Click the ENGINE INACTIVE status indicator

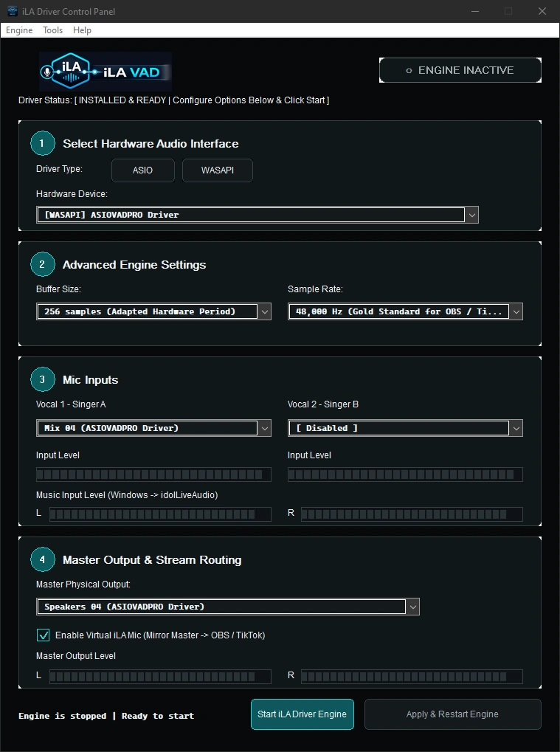(460, 70)
